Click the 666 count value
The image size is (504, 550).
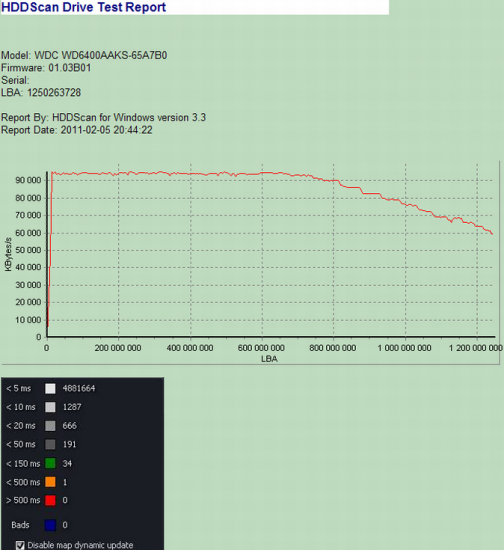coord(69,426)
